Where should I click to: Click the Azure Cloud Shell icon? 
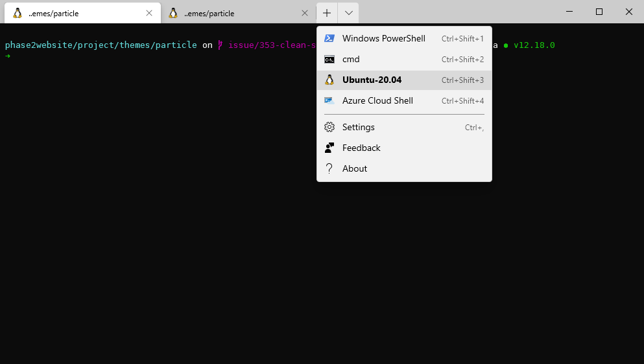329,100
